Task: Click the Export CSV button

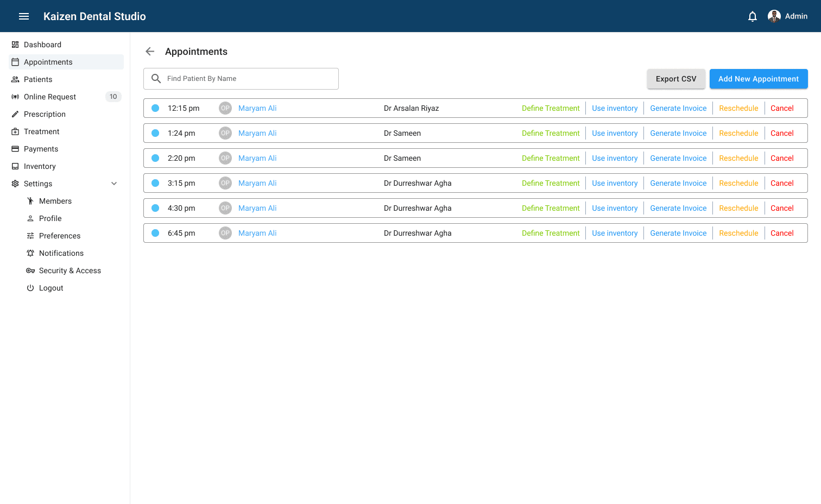Action: tap(676, 79)
